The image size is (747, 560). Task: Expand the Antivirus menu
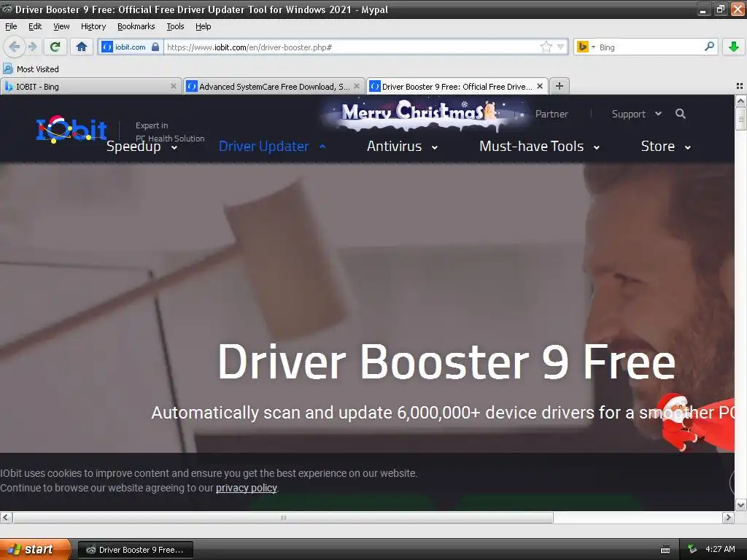pyautogui.click(x=402, y=146)
